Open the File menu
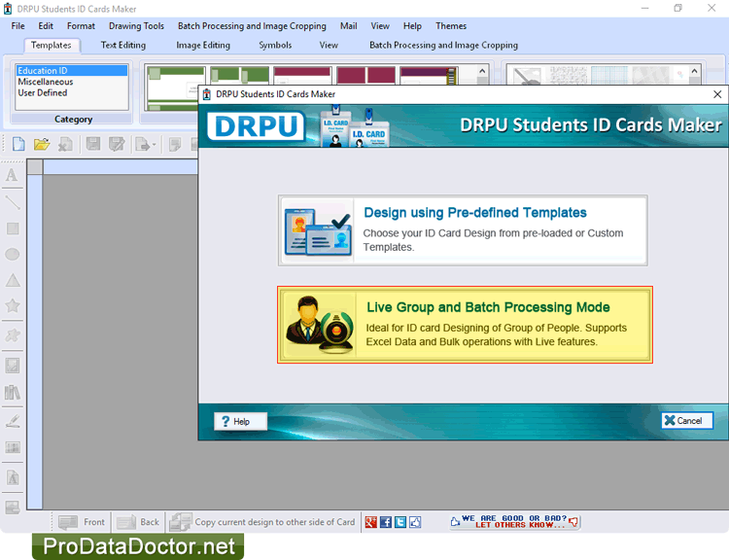 (x=17, y=26)
